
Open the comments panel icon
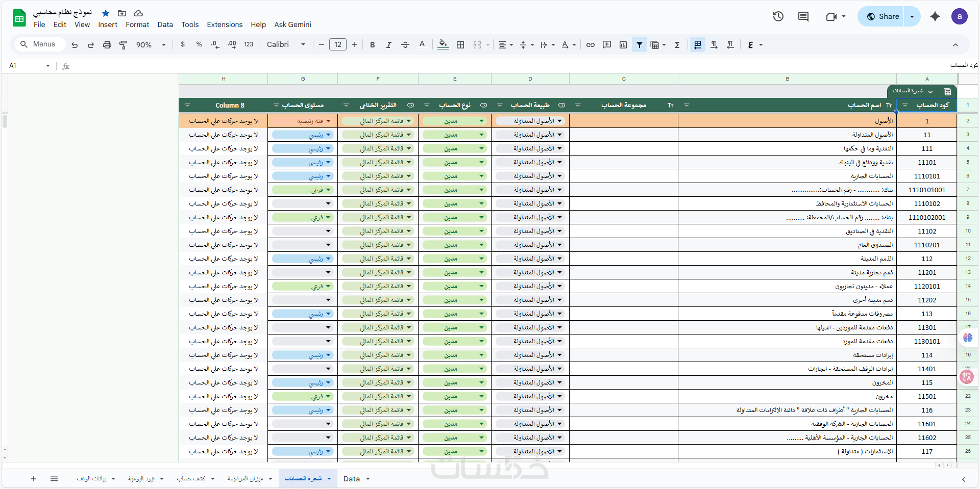(803, 16)
